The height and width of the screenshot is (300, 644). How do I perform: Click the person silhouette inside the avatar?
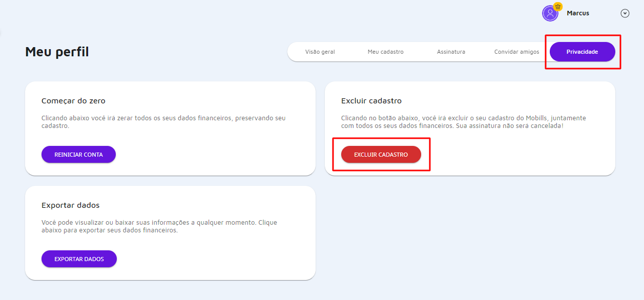550,13
